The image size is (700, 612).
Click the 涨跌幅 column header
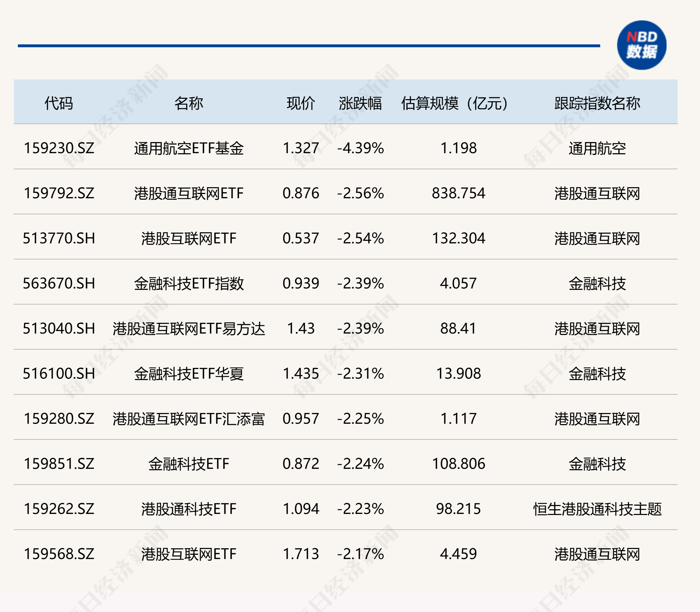(360, 103)
